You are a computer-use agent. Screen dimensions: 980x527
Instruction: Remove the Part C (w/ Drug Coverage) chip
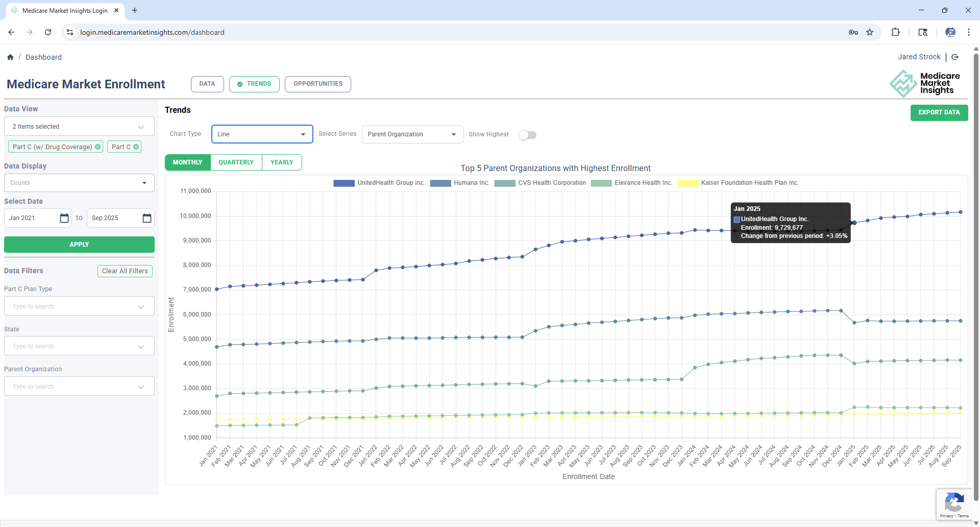[x=98, y=147]
